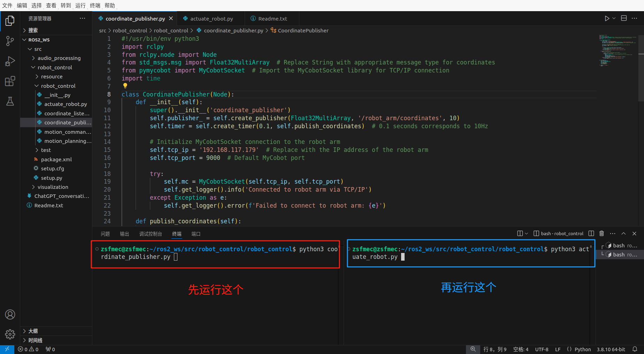Image resolution: width=644 pixels, height=354 pixels.
Task: Split the bash terminal
Action: click(591, 233)
